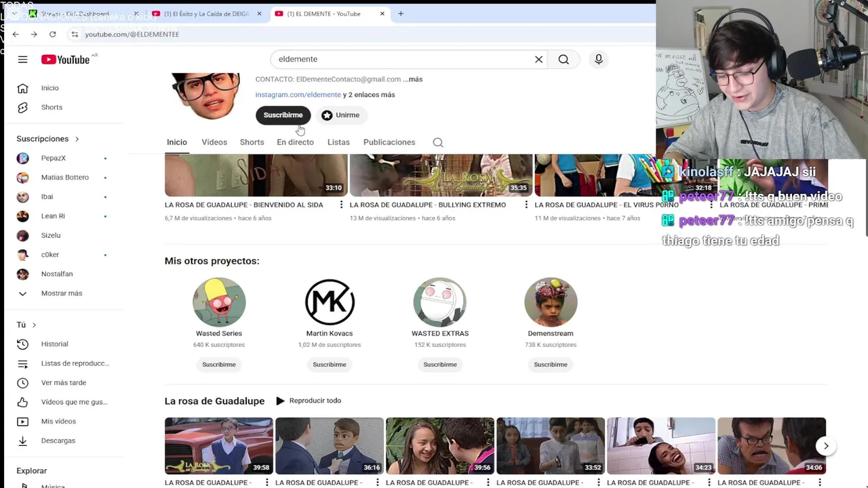This screenshot has width=868, height=488.
Task: Click the Unirme membership button
Action: pos(340,115)
